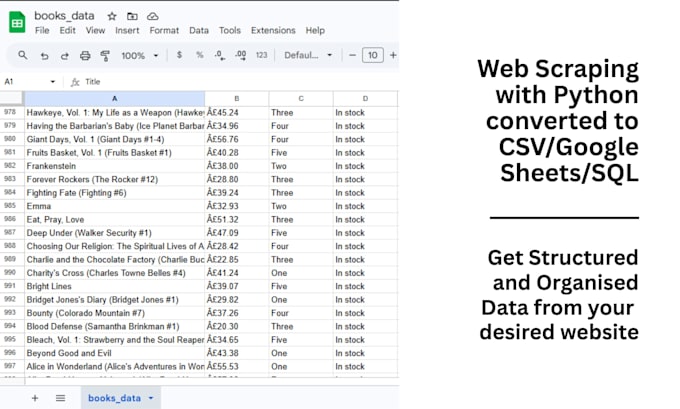This screenshot has width=680, height=409.
Task: Select the Frankenstein title cell
Action: tap(114, 166)
